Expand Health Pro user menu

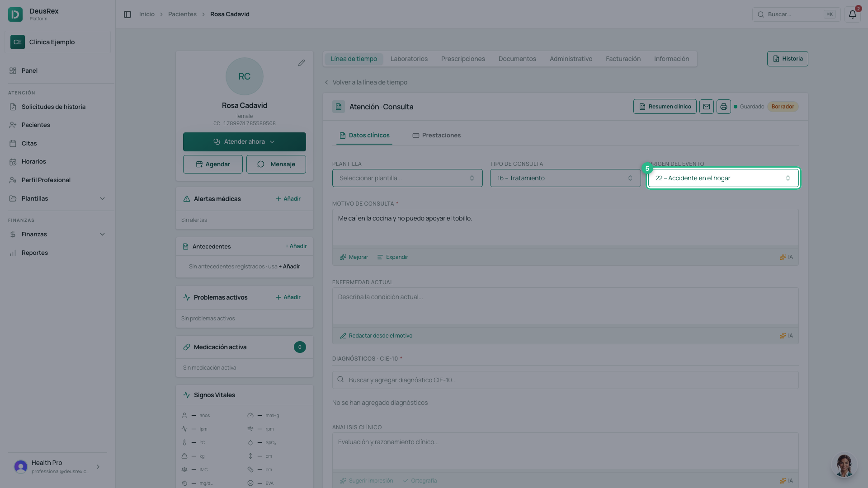point(58,467)
